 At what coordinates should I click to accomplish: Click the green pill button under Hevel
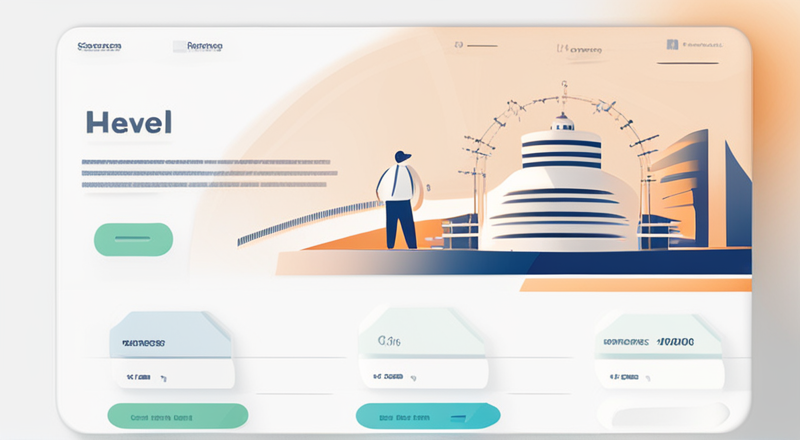[133, 239]
